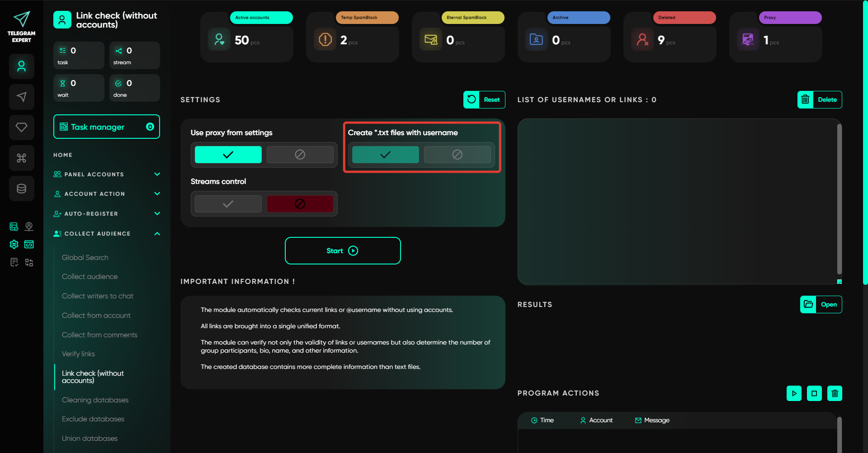The image size is (868, 453).
Task: Click the Start button
Action: pos(343,251)
